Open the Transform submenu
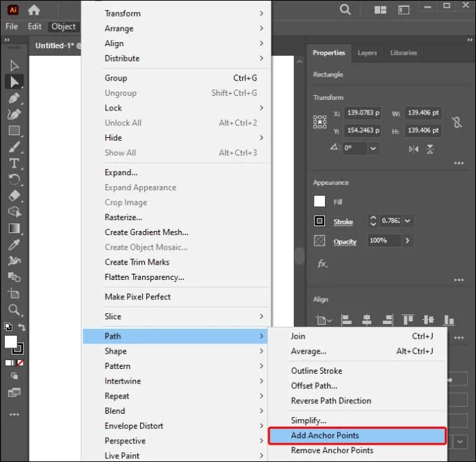 pyautogui.click(x=176, y=13)
